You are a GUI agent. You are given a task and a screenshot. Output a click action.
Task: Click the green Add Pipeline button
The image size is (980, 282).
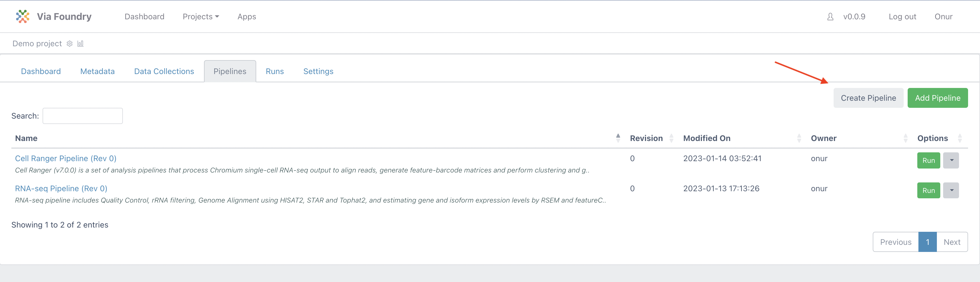937,98
